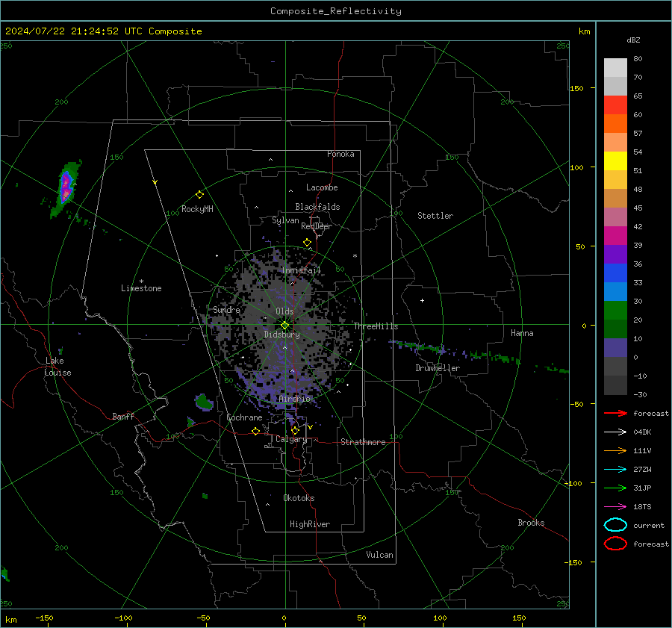Click the yellow diamond marker near RockyMH

tap(199, 195)
